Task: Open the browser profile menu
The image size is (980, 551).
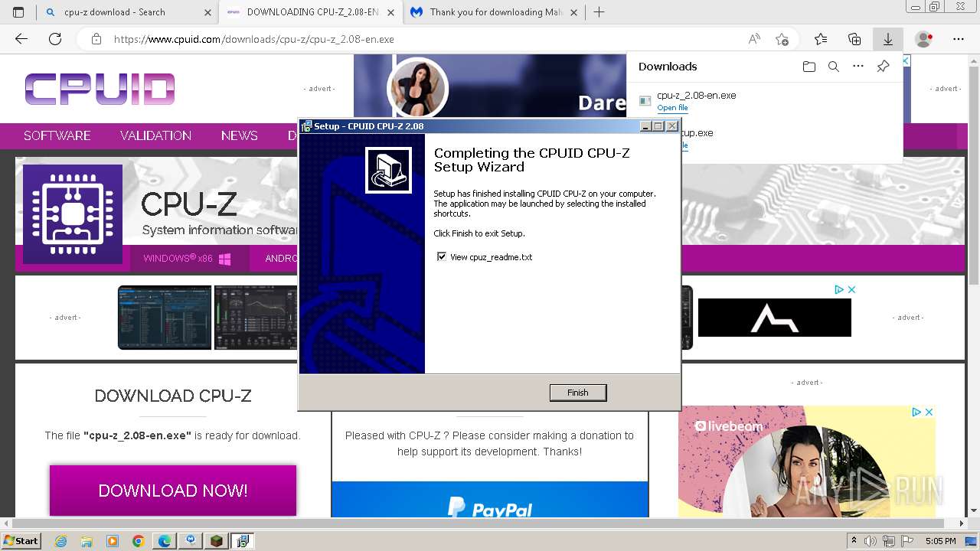Action: pos(924,39)
